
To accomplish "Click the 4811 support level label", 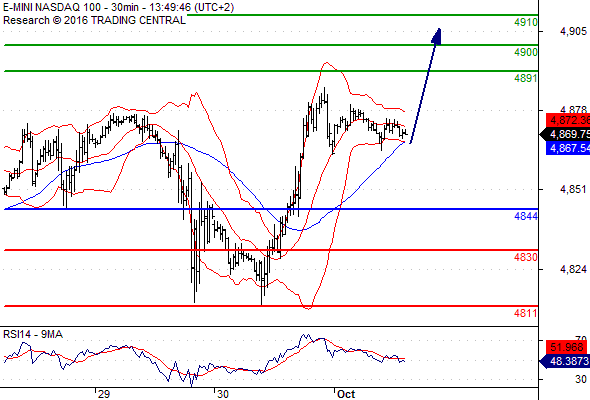I will pos(526,313).
